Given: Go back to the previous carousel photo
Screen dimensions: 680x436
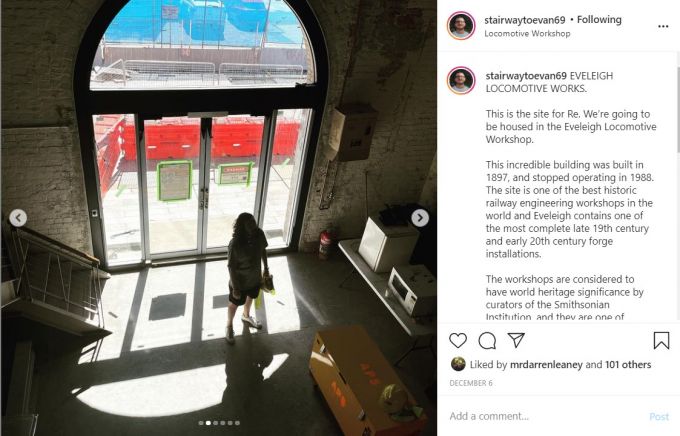Looking at the screenshot, I should point(18,218).
